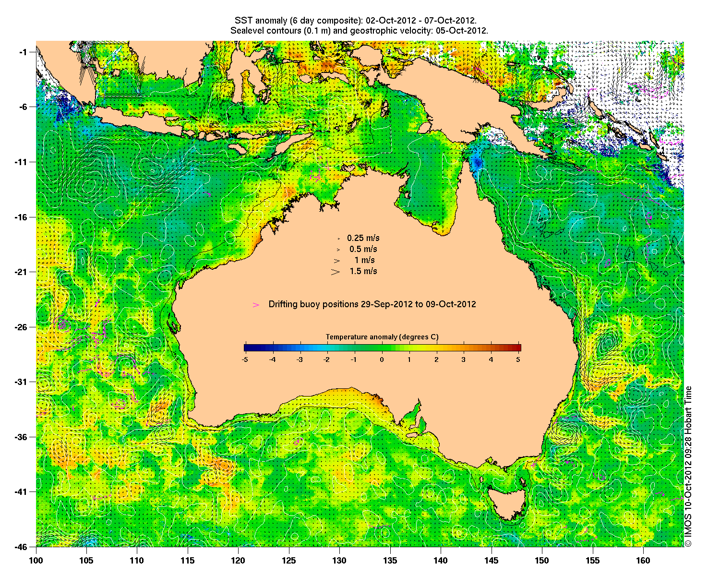The width and height of the screenshot is (720, 588).
Task: Click the latitude axis label -26
Action: point(21,327)
